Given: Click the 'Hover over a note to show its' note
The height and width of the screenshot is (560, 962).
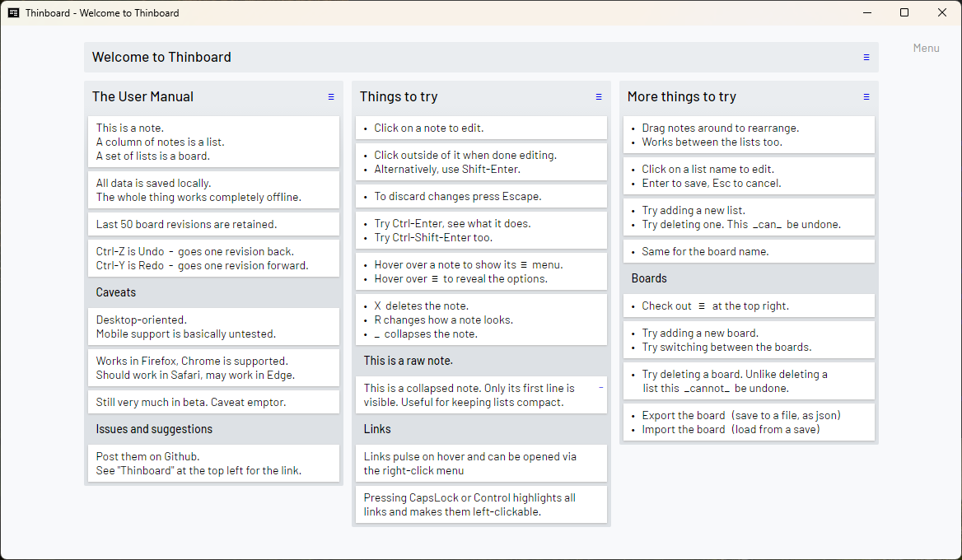Looking at the screenshot, I should [481, 272].
